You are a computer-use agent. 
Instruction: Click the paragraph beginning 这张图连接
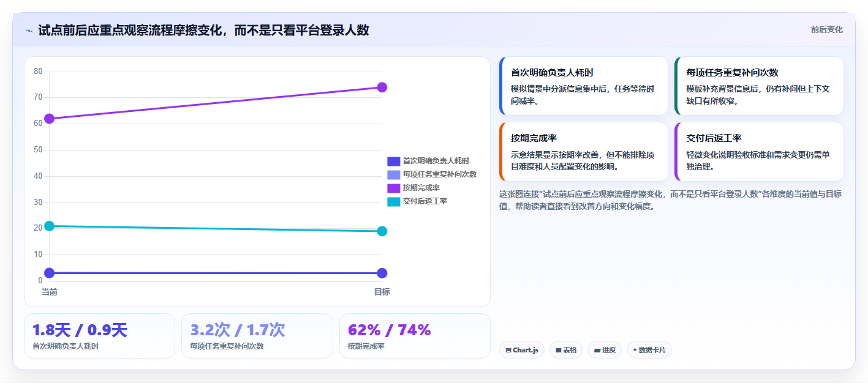pos(671,200)
